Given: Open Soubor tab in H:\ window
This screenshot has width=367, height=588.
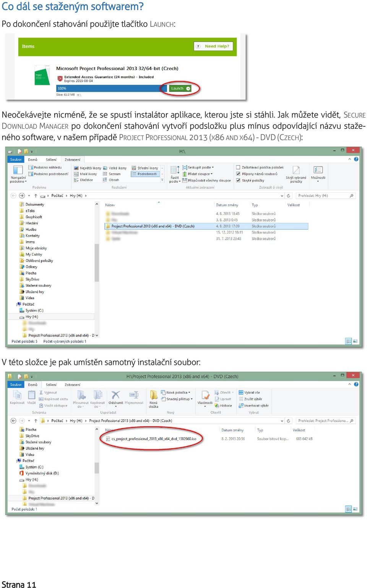Looking at the screenshot, I should coord(16,159).
